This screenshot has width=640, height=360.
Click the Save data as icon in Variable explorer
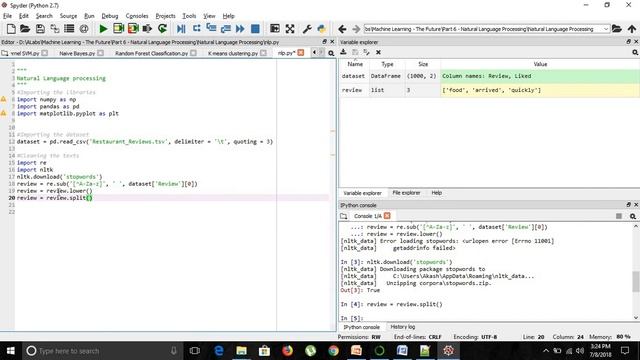tap(367, 52)
